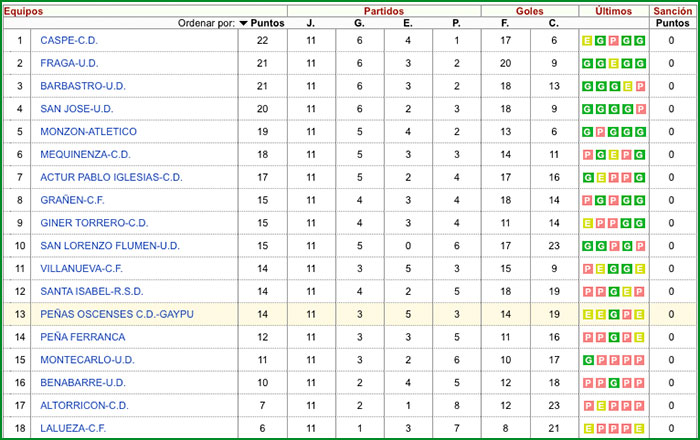This screenshot has height=440, width=700.
Task: Click the pink P badge in the MONZON-ATLETICO row
Action: (x=601, y=132)
